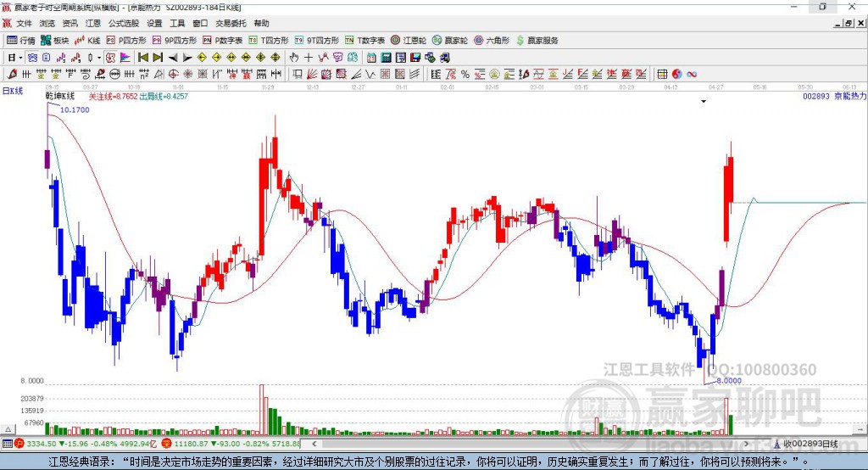Click the horizontal scrollbar left arrow
Image resolution: width=868 pixels, height=470 pixels.
(314, 444)
